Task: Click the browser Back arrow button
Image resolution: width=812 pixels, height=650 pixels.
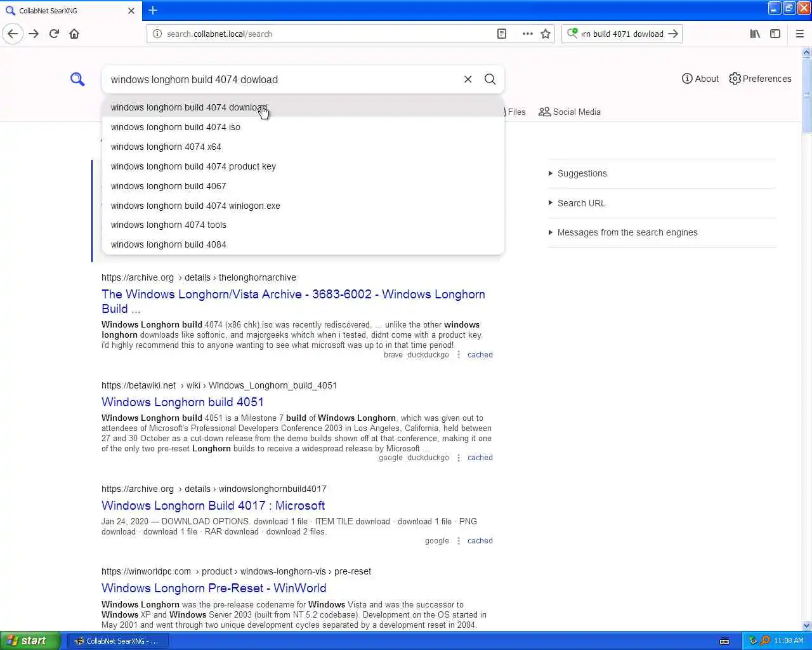Action: tap(13, 34)
